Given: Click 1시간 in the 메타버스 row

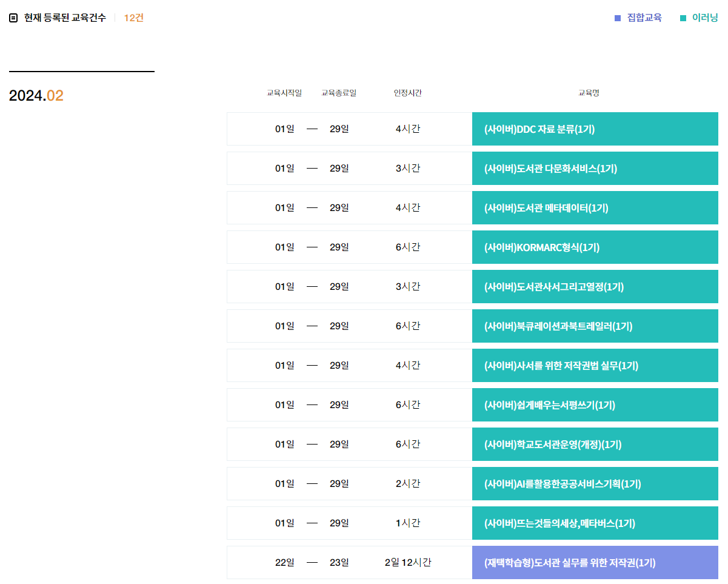Looking at the screenshot, I should point(408,523).
